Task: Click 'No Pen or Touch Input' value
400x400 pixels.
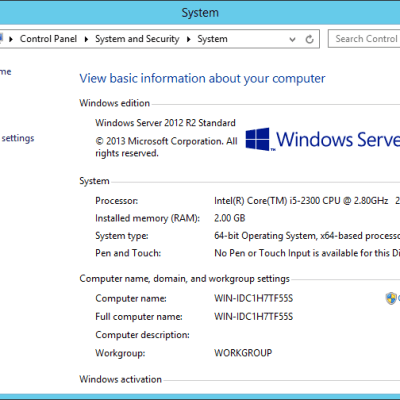Action: coord(262,253)
